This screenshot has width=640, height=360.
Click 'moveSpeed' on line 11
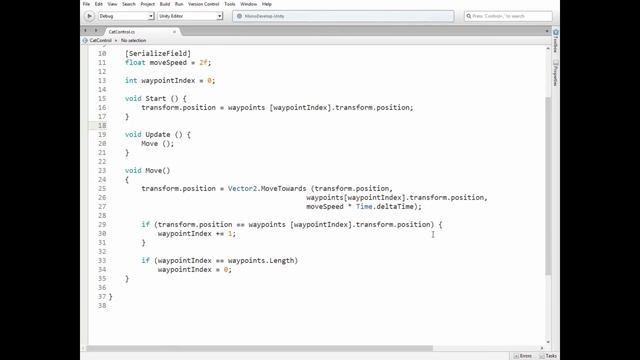(x=168, y=62)
